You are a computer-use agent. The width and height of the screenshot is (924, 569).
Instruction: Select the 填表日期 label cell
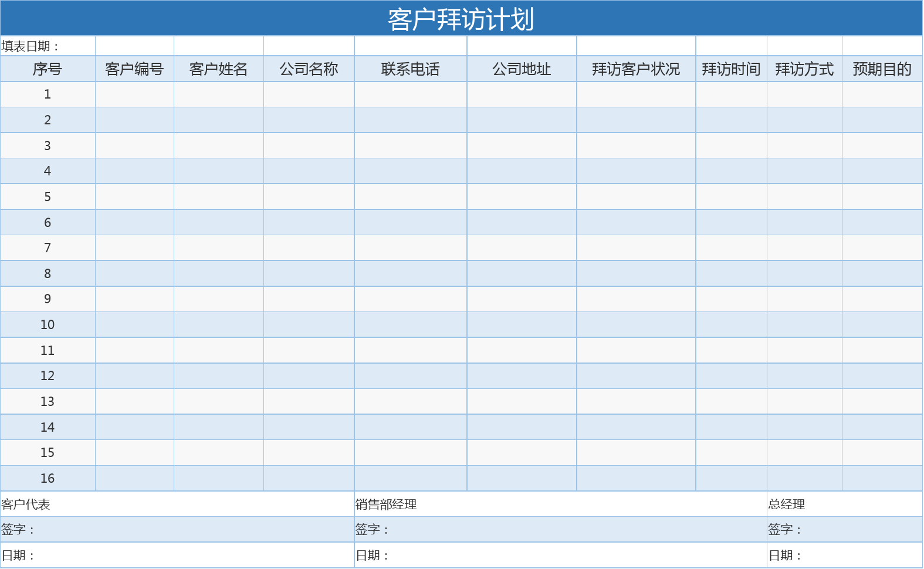point(48,46)
